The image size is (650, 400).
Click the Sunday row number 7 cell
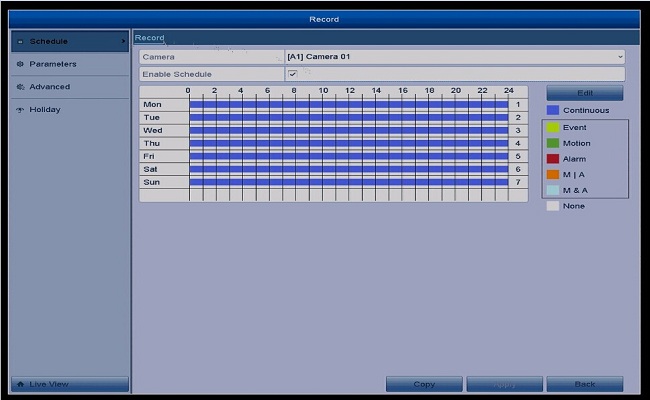click(x=518, y=182)
